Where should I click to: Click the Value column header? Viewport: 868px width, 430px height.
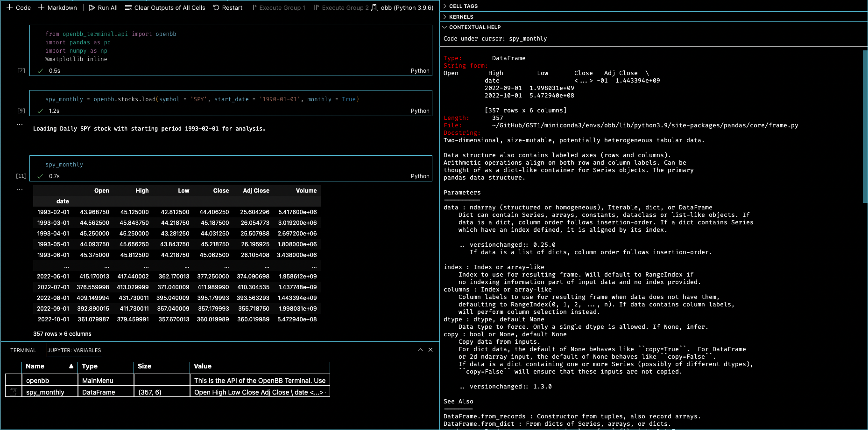(x=260, y=366)
